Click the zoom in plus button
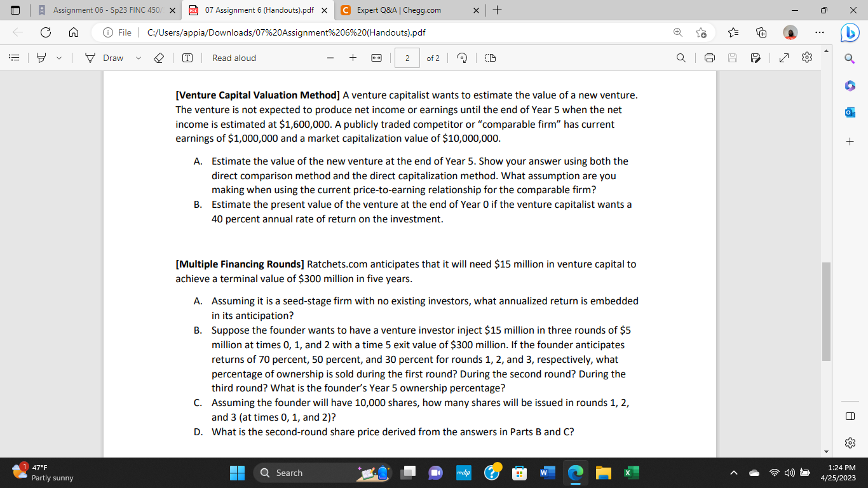Screen dimensions: 868x488 (x=353, y=57)
